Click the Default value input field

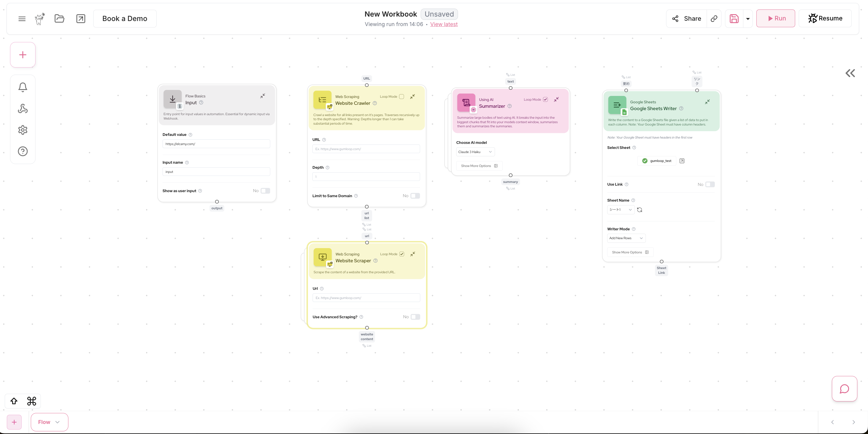tap(216, 144)
